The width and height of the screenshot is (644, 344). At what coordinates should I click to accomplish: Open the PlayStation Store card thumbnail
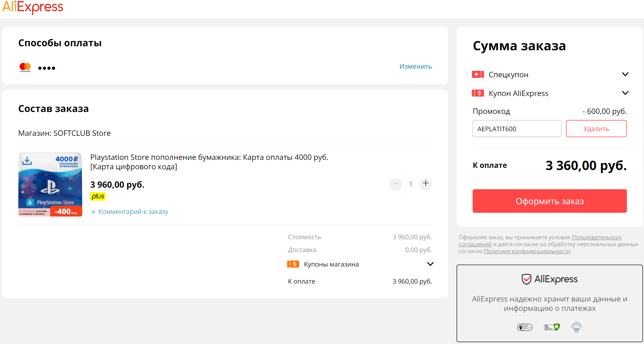[50, 184]
